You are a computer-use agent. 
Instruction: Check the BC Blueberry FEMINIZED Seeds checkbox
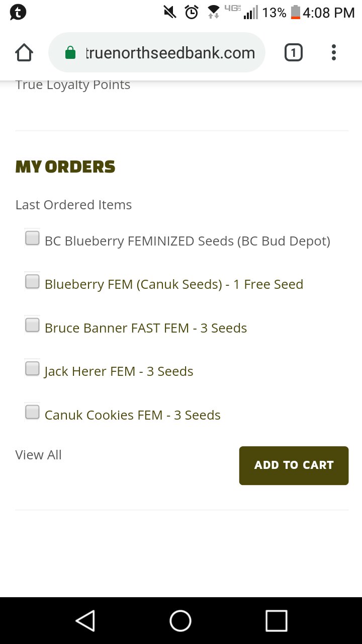32,238
